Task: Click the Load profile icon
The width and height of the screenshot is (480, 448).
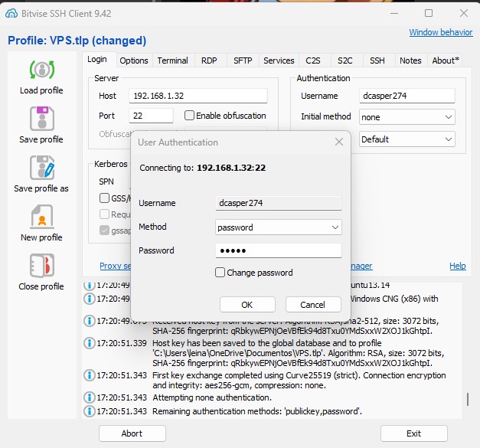Action: pyautogui.click(x=41, y=70)
